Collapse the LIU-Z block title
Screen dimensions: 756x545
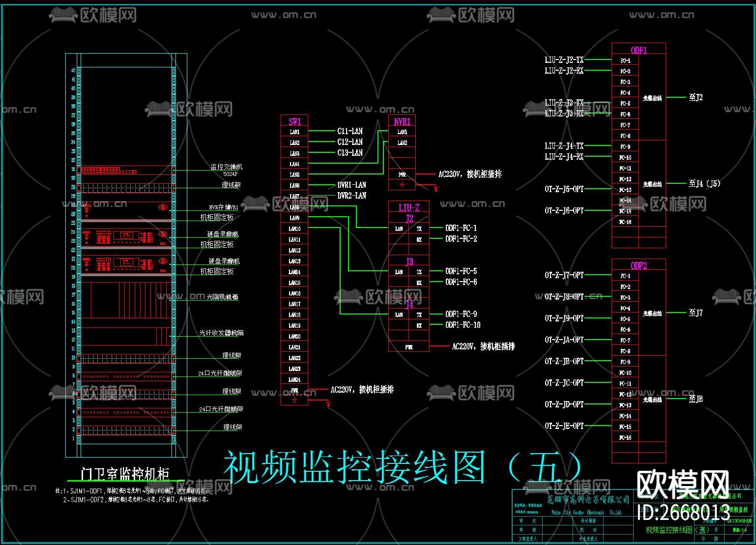(408, 207)
